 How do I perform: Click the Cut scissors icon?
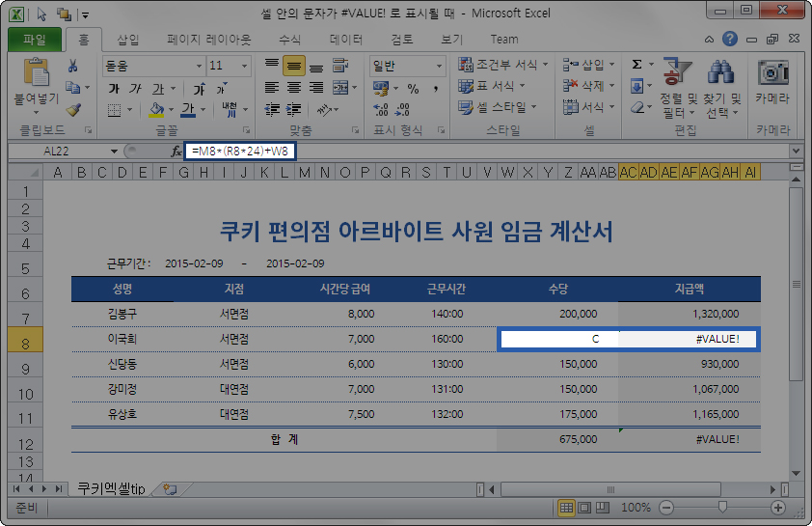point(73,66)
